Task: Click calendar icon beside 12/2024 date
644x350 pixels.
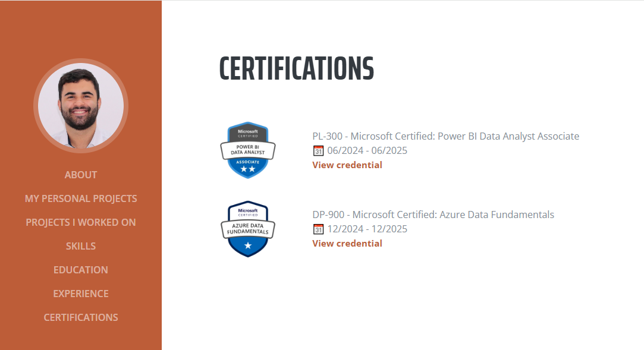Action: coord(318,229)
